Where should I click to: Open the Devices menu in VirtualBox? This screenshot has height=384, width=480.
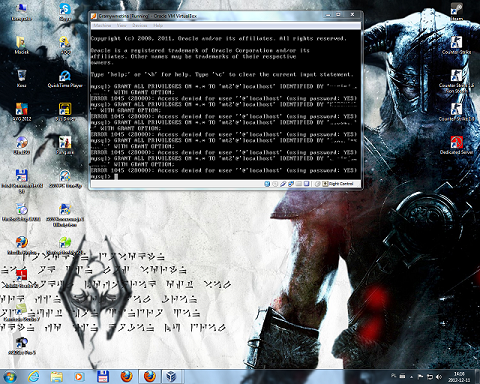tap(140, 25)
